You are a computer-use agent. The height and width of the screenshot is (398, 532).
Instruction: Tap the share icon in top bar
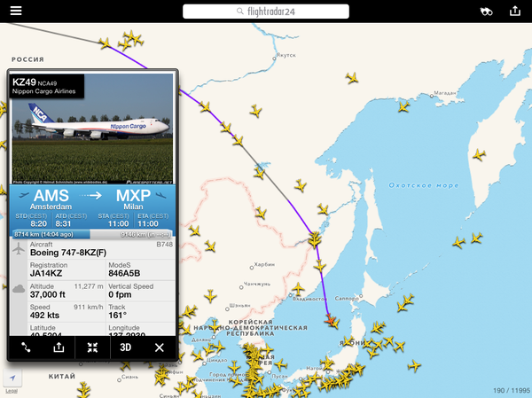[x=515, y=11]
